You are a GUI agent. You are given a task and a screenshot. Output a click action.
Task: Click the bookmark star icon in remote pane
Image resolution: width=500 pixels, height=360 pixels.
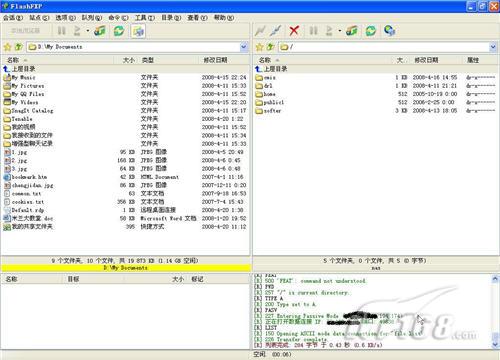[x=259, y=47]
